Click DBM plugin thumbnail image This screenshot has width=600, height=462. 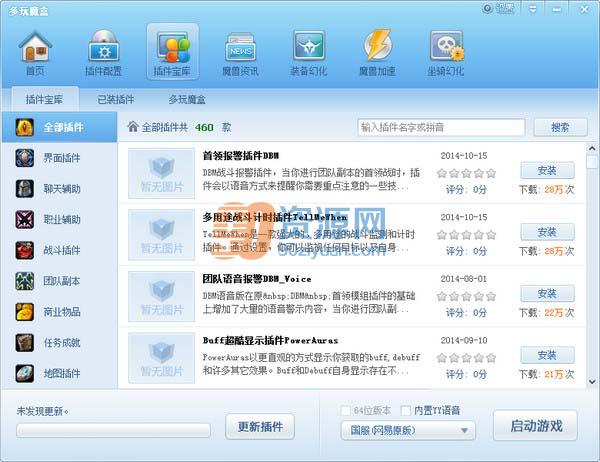[x=161, y=173]
